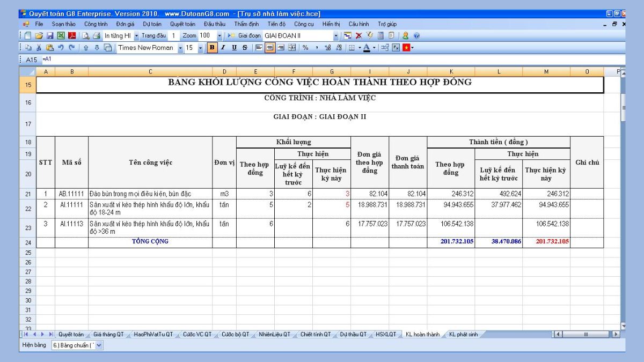Select the KL phát sinh sheet tab
Viewport: 644px width, 362px height.
(x=463, y=334)
